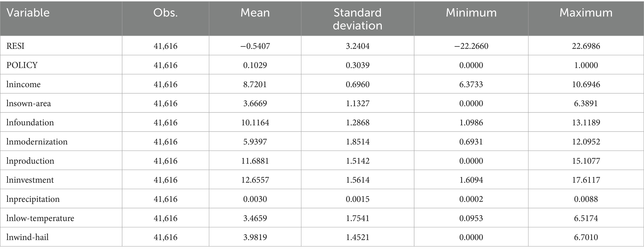Select the lnincome row label
The width and height of the screenshot is (644, 252).
[x=23, y=84]
